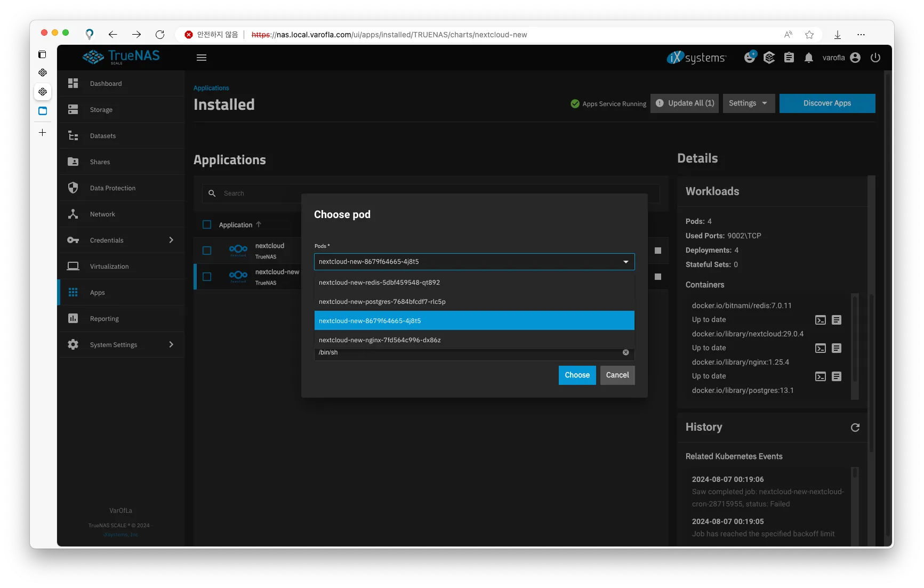View logs for the redis container

click(837, 320)
